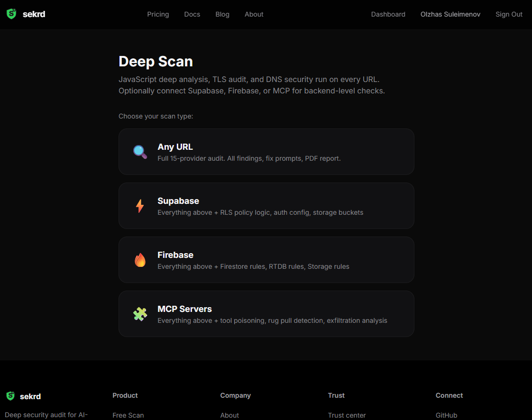
Task: Open GitHub link in footer
Action: coord(447,415)
